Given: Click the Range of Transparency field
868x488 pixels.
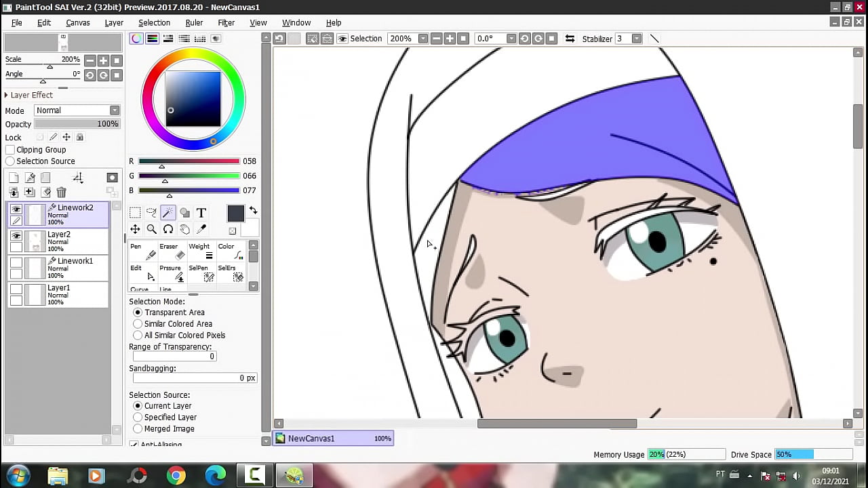Looking at the screenshot, I should pyautogui.click(x=175, y=357).
